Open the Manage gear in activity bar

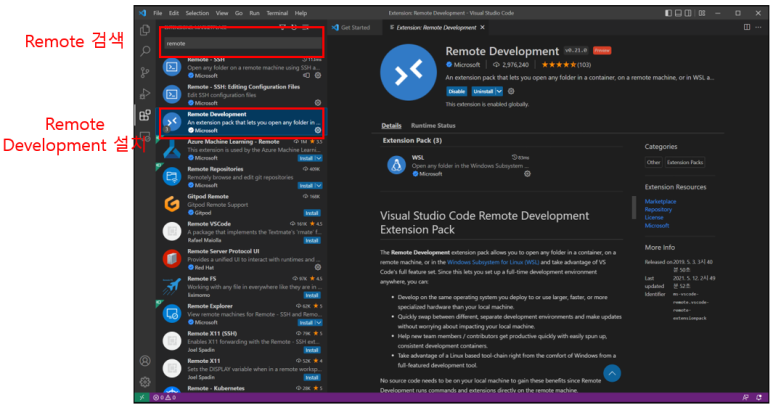coord(145,381)
